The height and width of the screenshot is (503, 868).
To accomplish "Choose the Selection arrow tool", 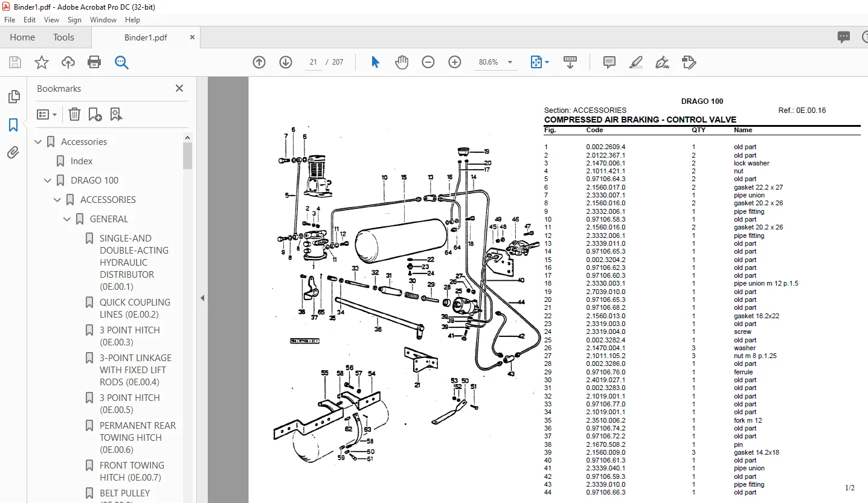I will [375, 62].
